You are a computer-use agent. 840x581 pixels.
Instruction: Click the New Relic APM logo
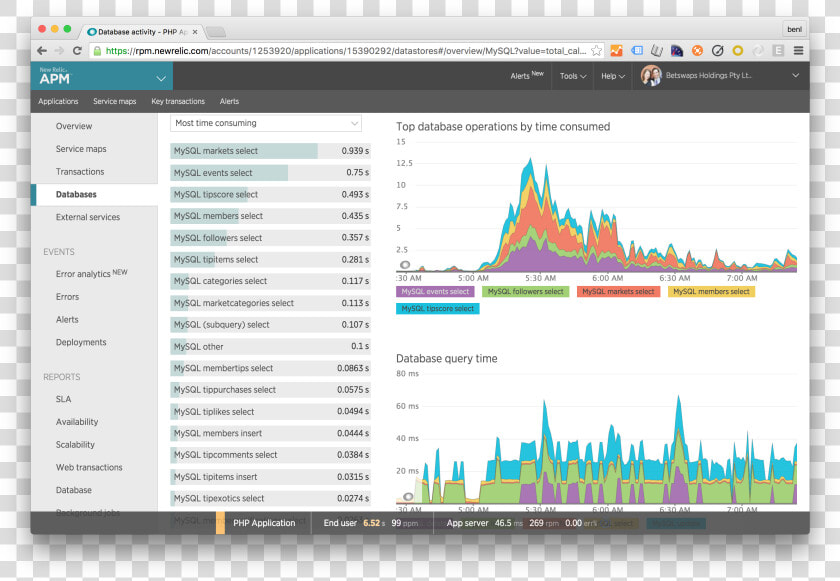click(x=55, y=77)
